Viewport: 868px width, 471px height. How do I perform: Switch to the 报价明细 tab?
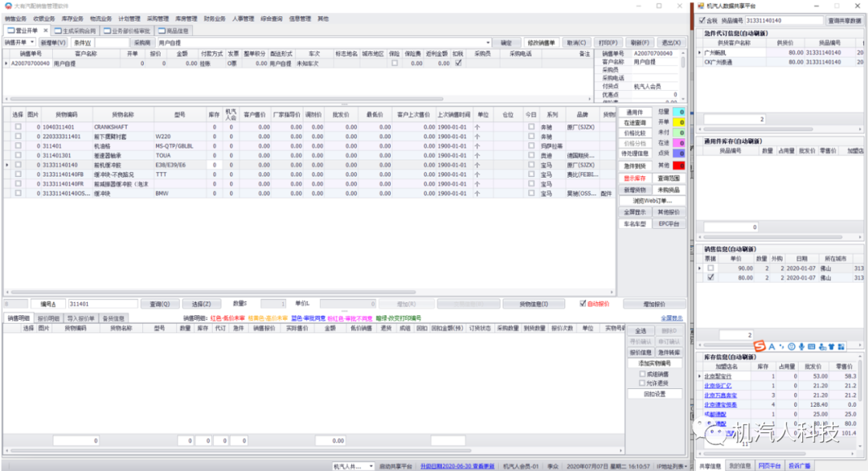[x=50, y=318]
